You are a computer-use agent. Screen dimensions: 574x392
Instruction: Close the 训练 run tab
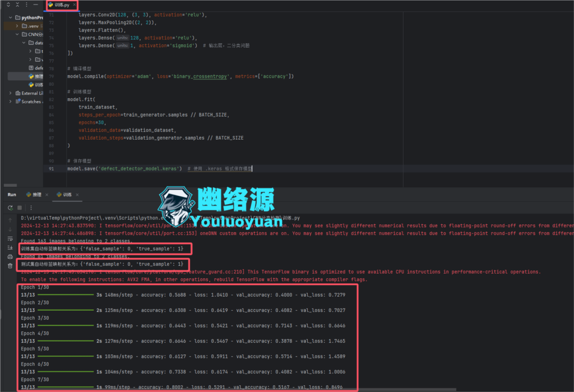pos(77,195)
